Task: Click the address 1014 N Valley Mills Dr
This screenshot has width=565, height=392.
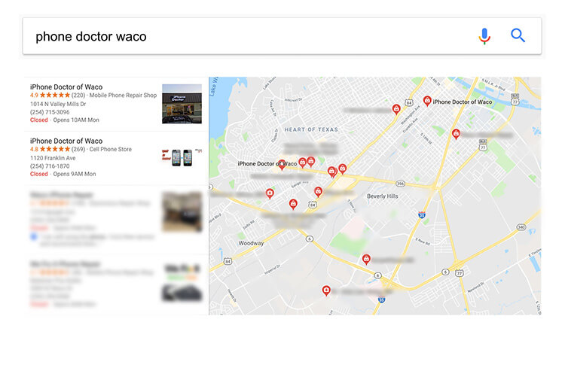Action: click(x=58, y=104)
